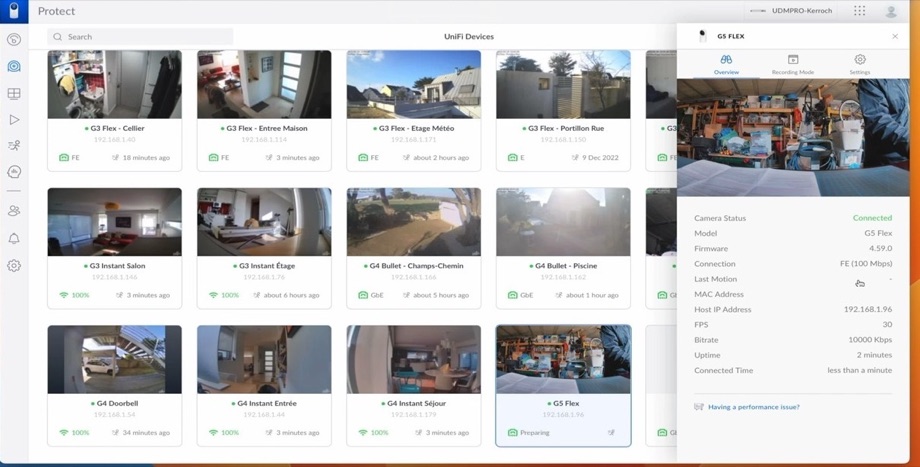Open the Live View grid icon in the sidebar

(x=14, y=93)
